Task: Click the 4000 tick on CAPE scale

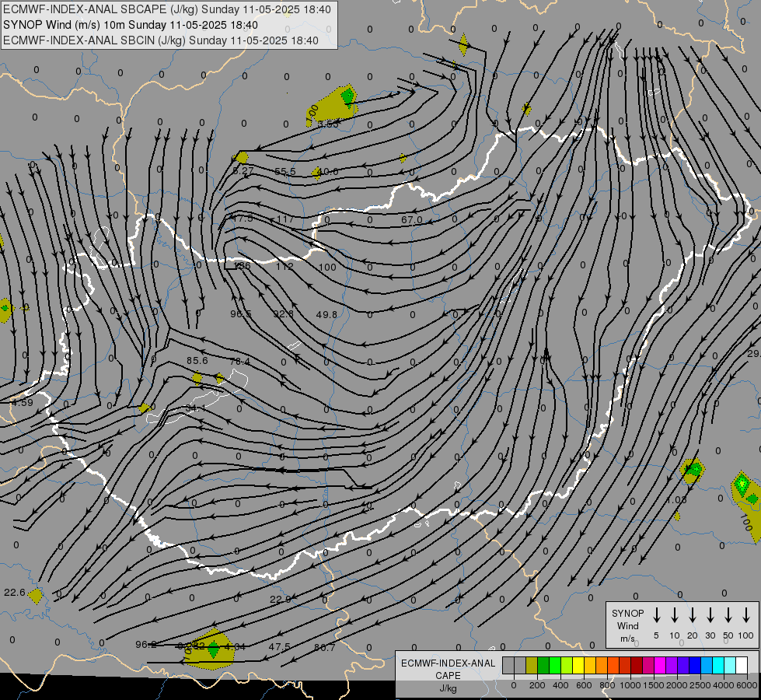Action: click(x=723, y=685)
